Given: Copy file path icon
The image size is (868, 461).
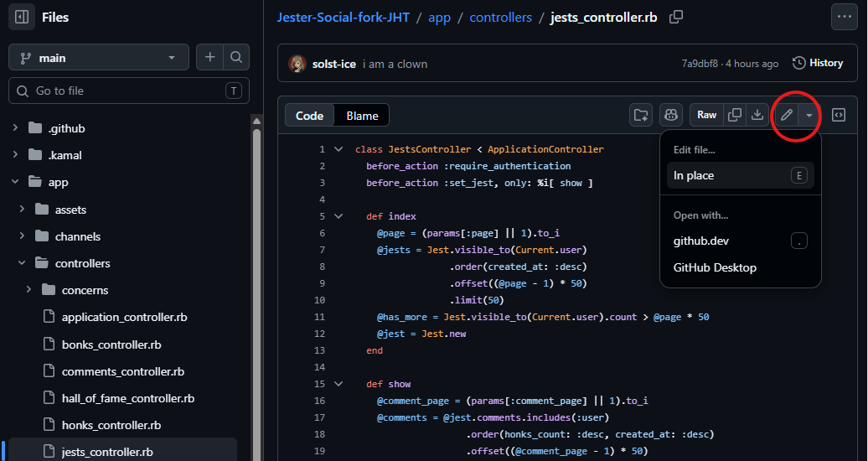Looking at the screenshot, I should [676, 17].
